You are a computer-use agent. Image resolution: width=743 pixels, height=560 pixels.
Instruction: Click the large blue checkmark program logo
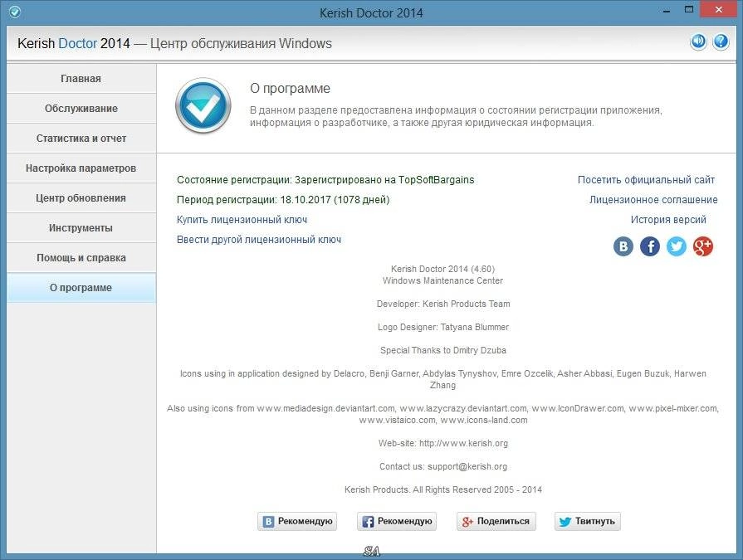coord(203,105)
